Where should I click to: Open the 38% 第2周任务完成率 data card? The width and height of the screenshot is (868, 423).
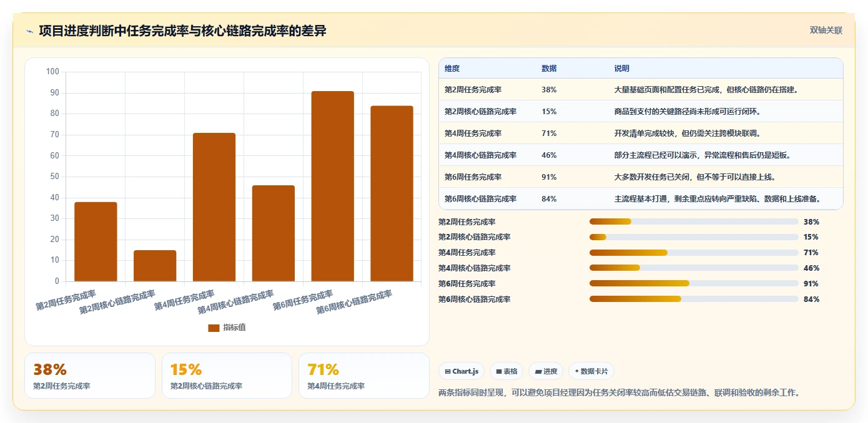tap(90, 376)
